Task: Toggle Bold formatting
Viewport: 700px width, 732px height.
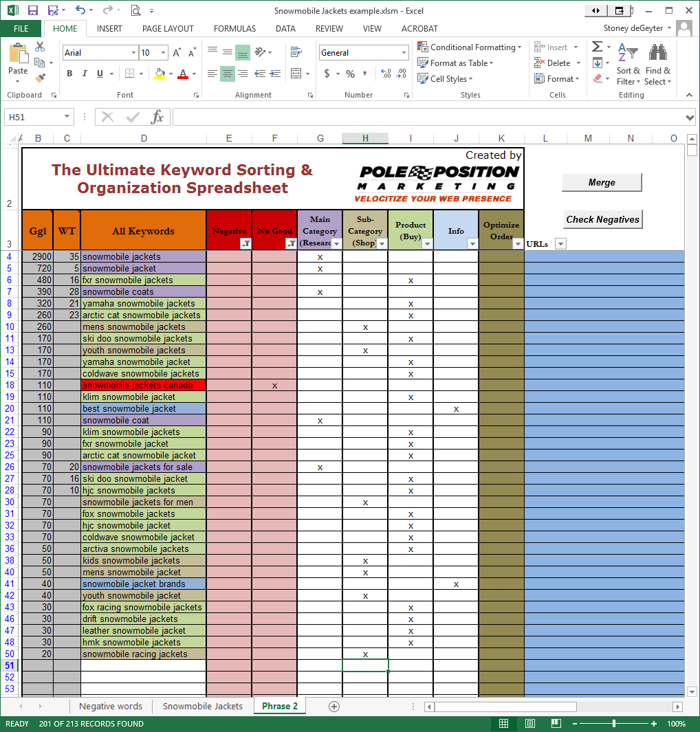Action: point(69,74)
